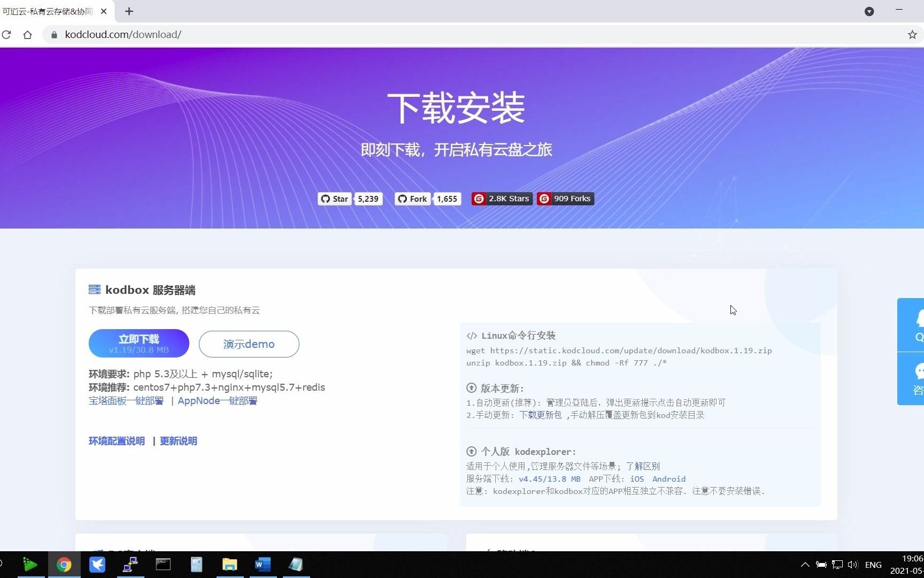Open the 了解区别 link
924x578 pixels.
pyautogui.click(x=643, y=466)
